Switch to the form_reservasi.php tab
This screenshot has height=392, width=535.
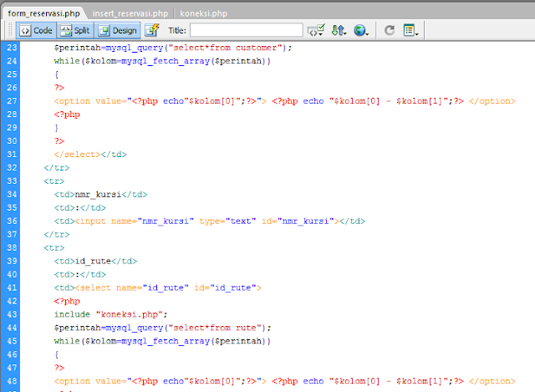(43, 13)
